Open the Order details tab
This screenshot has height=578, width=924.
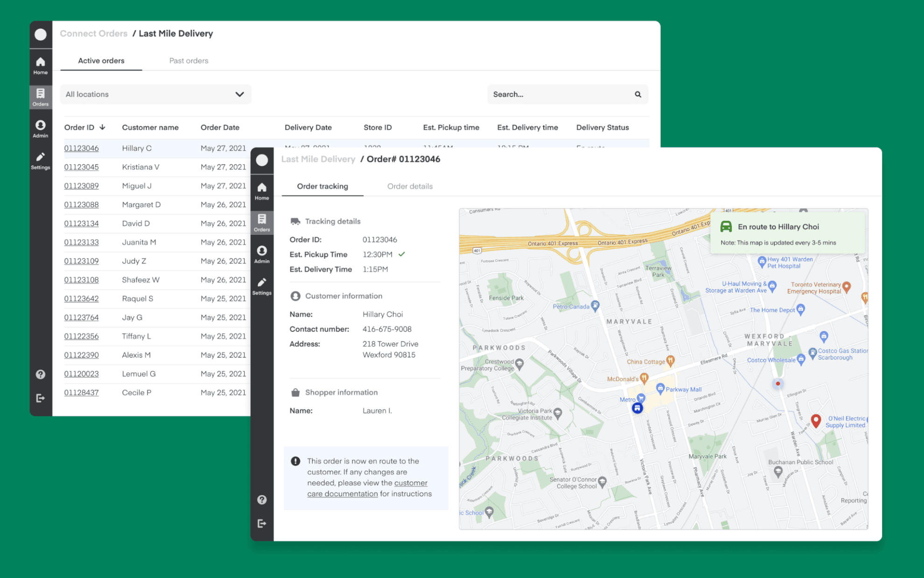pos(410,186)
